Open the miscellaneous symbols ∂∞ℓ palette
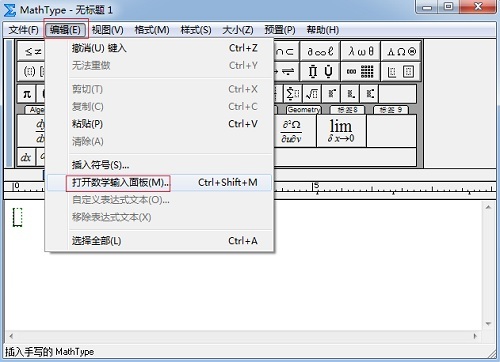 320,51
